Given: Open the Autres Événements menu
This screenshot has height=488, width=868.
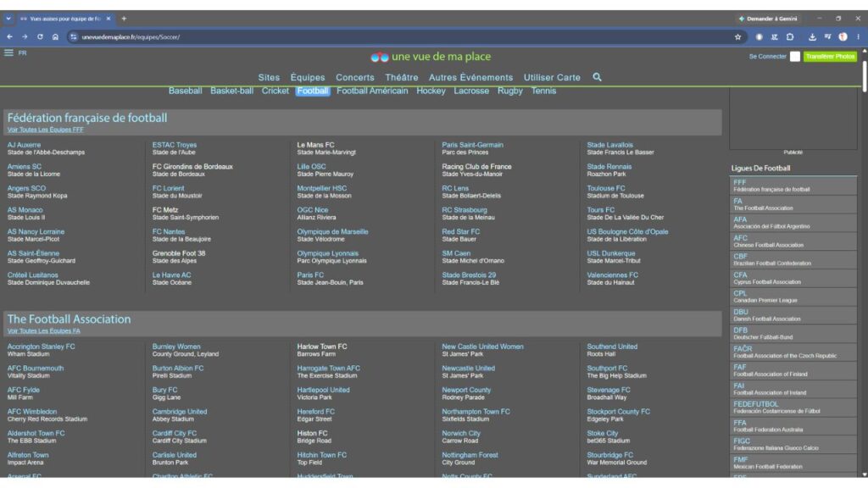Looking at the screenshot, I should (x=470, y=77).
